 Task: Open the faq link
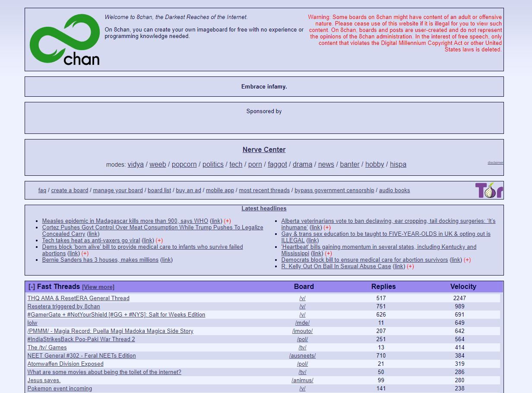click(x=42, y=190)
